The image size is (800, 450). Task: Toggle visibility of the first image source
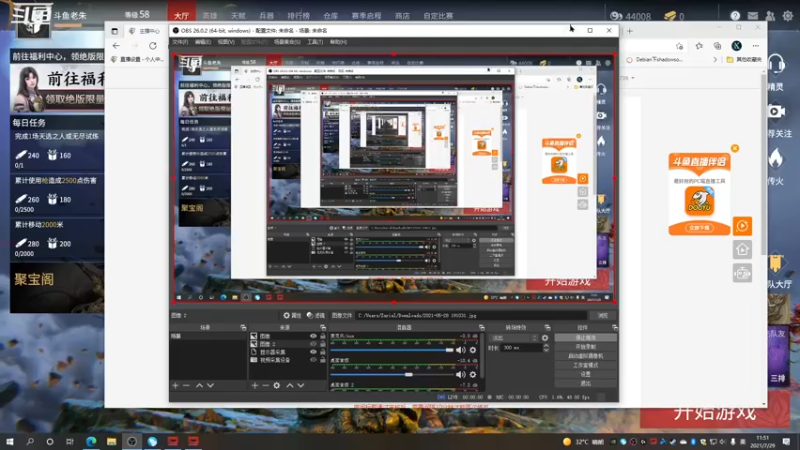pos(313,336)
